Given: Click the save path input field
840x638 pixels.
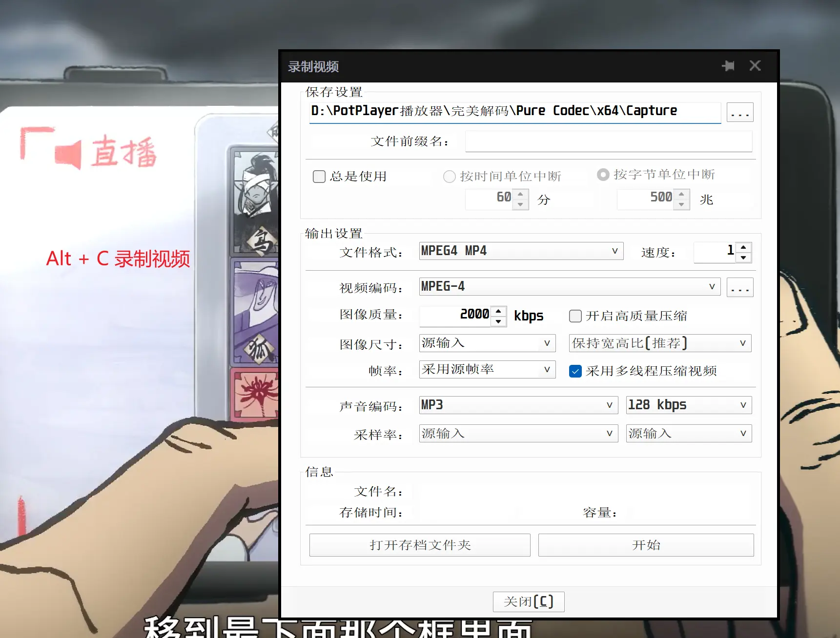Looking at the screenshot, I should [x=515, y=112].
